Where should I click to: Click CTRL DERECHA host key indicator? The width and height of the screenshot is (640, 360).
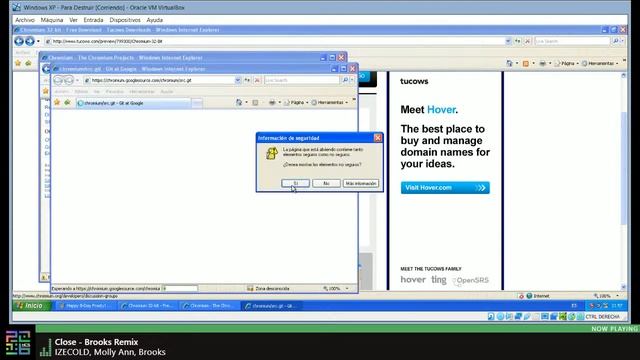[x=603, y=317]
